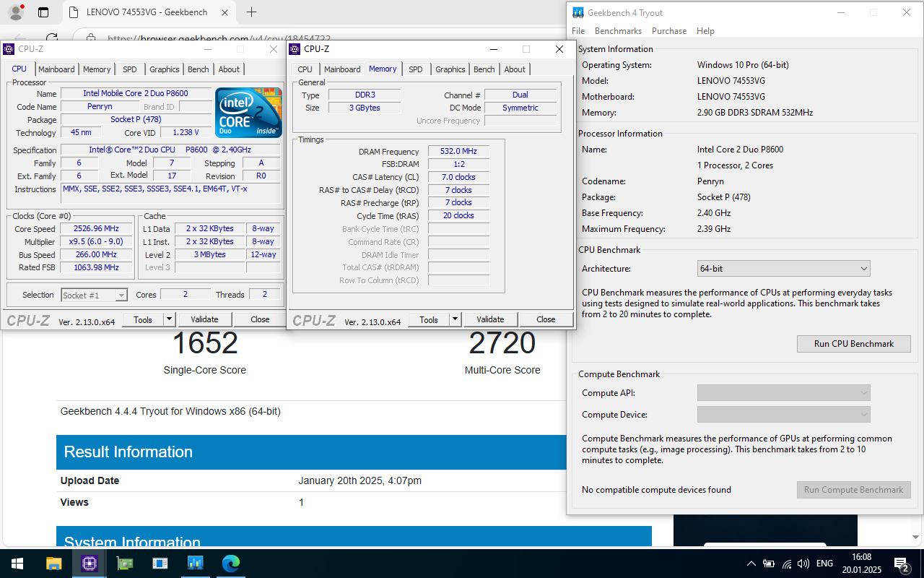Viewport: 924px width, 578px height.
Task: Click Validate in left CPU-Z window
Action: point(204,319)
